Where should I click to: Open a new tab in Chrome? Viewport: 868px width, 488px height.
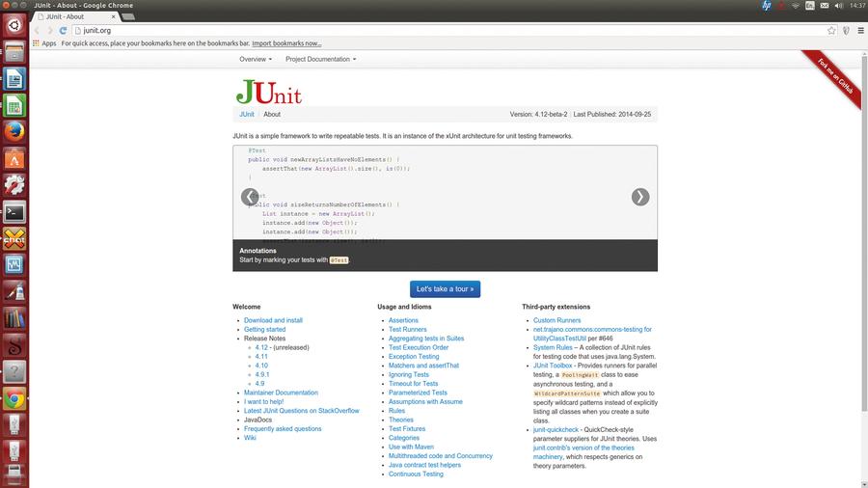tap(128, 16)
